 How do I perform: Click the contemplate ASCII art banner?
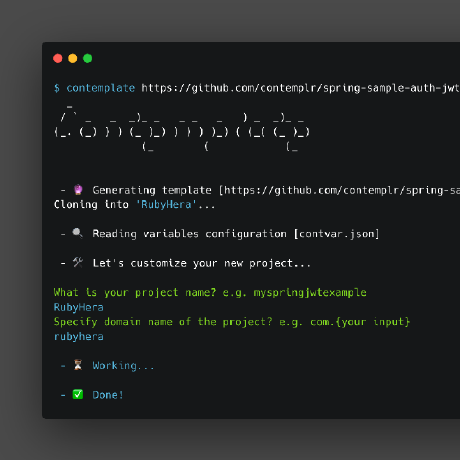(x=182, y=129)
